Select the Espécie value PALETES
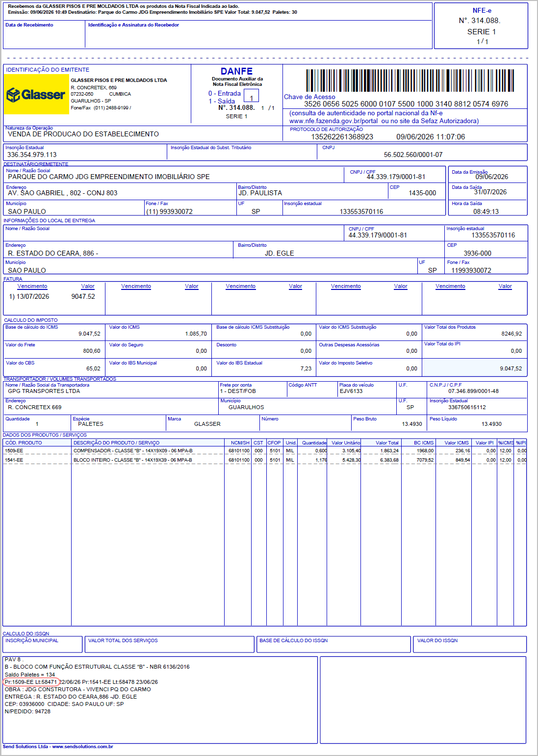 click(91, 424)
